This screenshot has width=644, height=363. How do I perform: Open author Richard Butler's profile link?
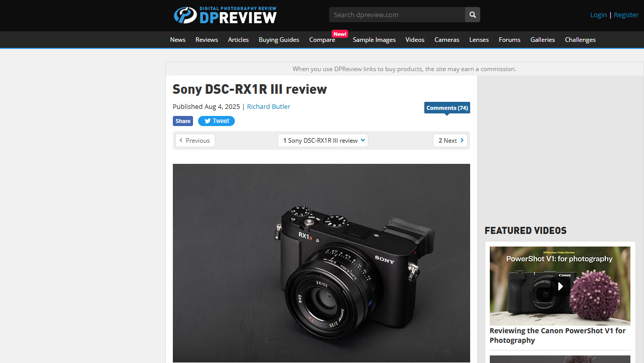(269, 106)
